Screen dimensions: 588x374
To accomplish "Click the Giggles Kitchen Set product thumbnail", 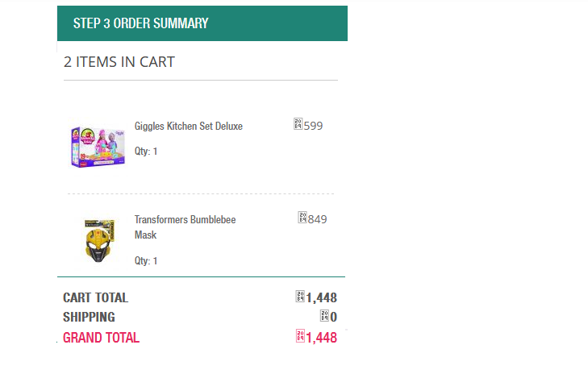I will tap(98, 145).
